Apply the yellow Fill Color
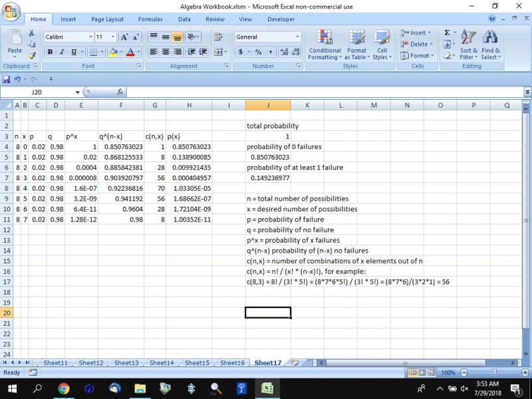This screenshot has width=532, height=399. coord(113,52)
